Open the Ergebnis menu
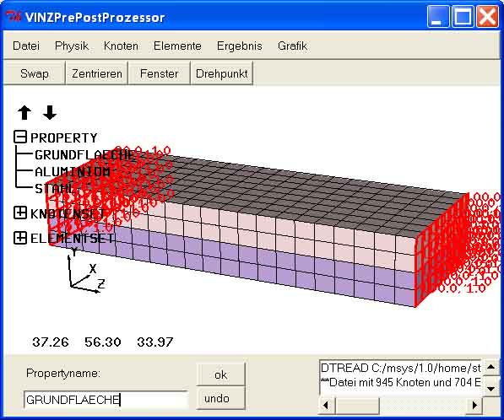Viewport: 504px width, 420px height. point(240,46)
